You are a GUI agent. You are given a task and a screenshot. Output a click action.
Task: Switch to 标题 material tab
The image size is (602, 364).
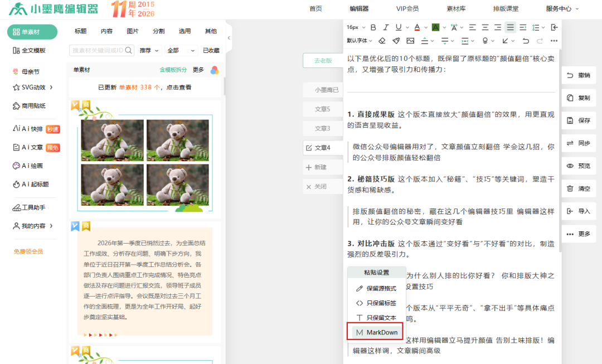pos(81,31)
